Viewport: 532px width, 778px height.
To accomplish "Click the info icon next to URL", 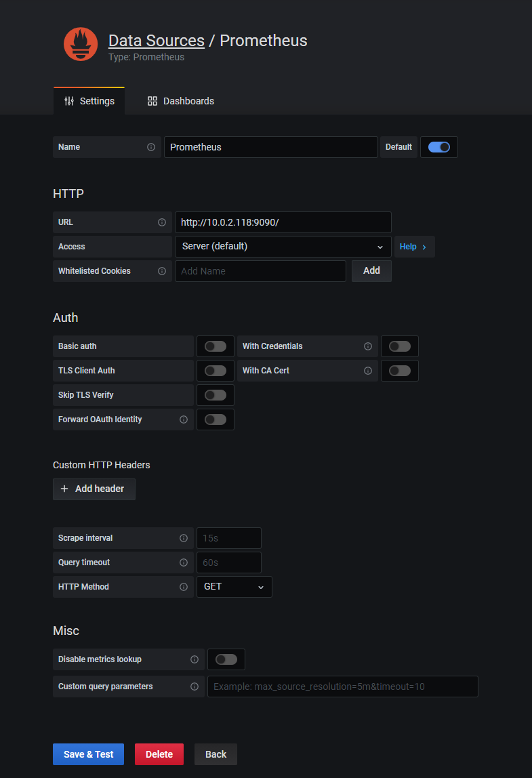I will click(162, 222).
